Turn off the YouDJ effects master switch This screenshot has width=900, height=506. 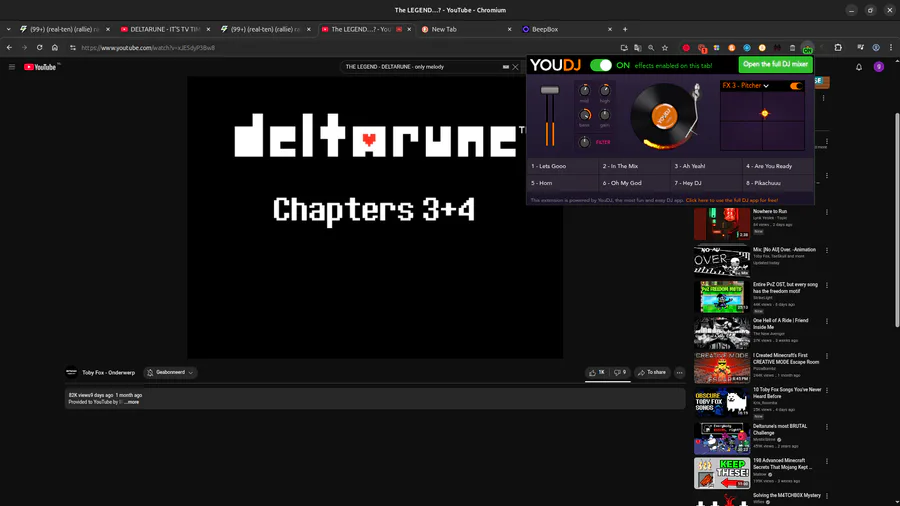tap(600, 65)
